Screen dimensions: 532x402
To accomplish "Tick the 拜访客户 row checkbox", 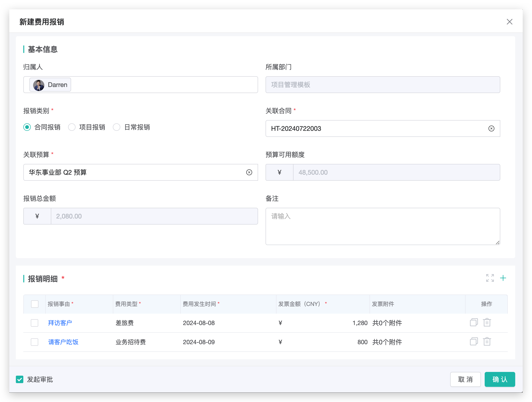I will click(x=35, y=323).
